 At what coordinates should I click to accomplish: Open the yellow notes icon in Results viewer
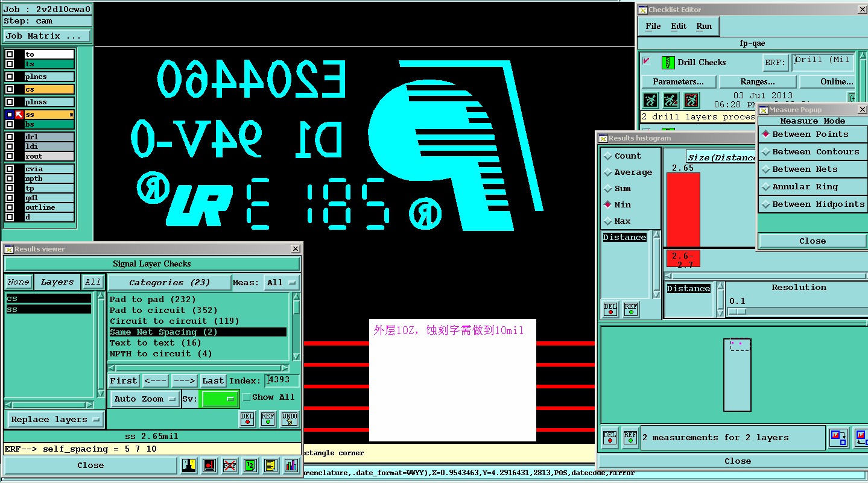[271, 465]
